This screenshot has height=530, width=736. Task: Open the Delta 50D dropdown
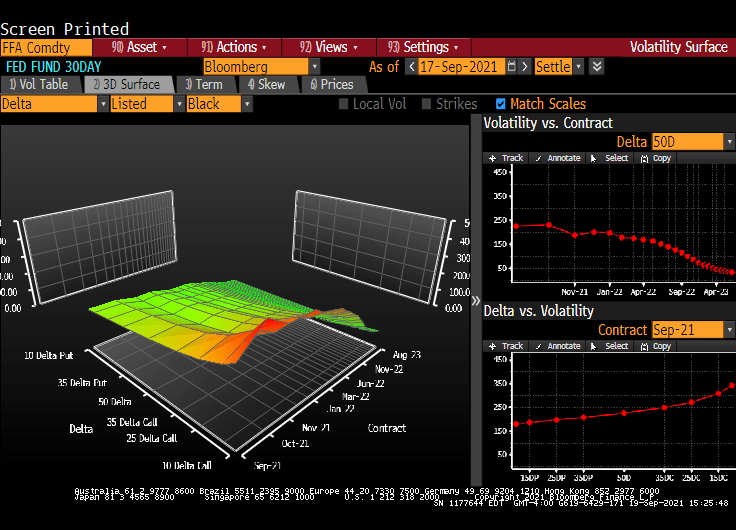(692, 142)
